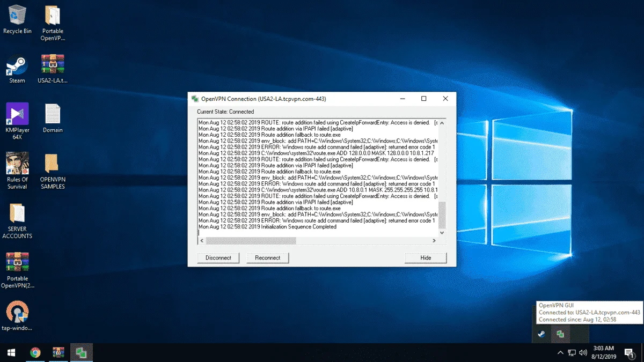The height and width of the screenshot is (362, 644).
Task: Click the route.exe ADD 10.8.0.1 log line
Action: pos(318,190)
